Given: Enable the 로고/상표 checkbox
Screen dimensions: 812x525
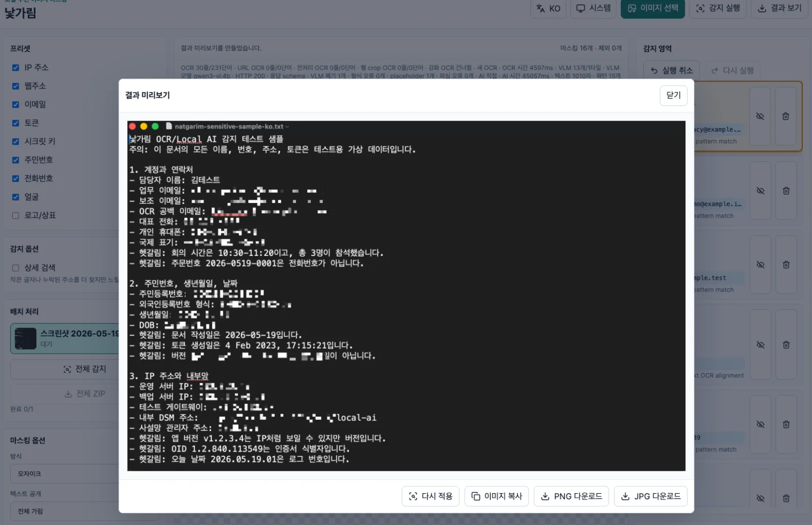Looking at the screenshot, I should [x=15, y=215].
